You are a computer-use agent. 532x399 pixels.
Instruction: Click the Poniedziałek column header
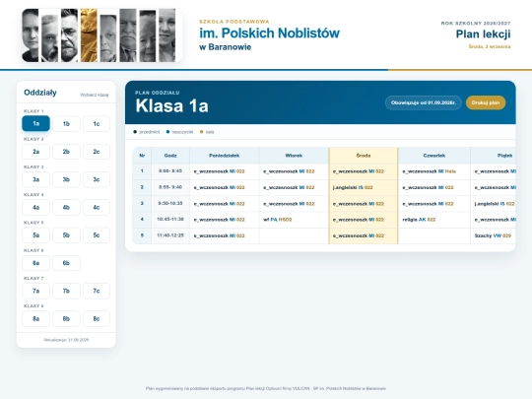(225, 156)
